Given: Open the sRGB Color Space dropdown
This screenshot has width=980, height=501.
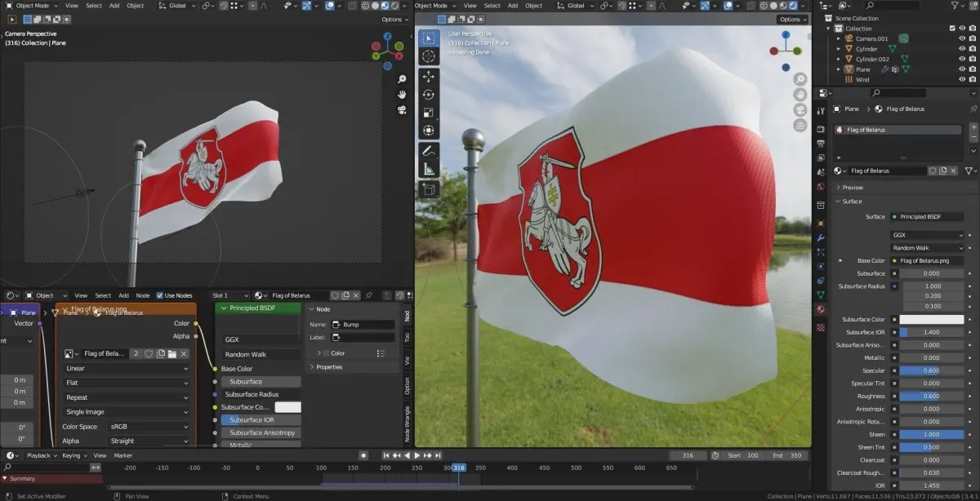Looking at the screenshot, I should (x=149, y=427).
